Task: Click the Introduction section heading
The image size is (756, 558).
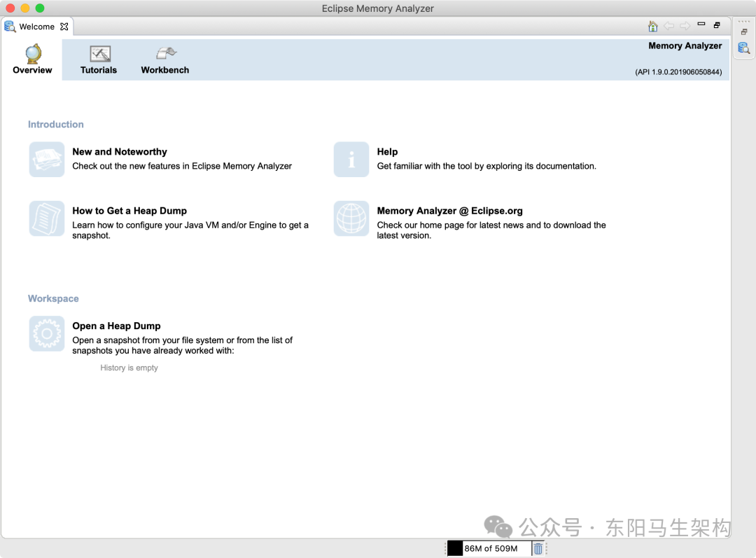Action: pyautogui.click(x=55, y=125)
